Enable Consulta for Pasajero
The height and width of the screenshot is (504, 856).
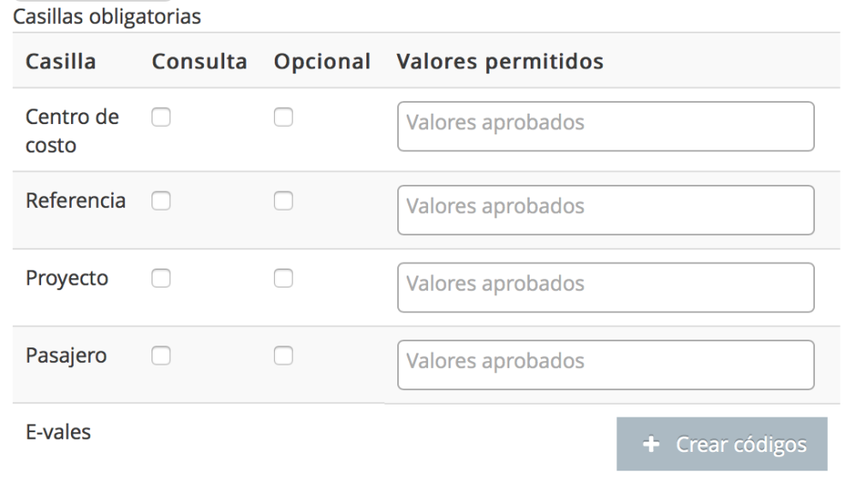(x=162, y=355)
